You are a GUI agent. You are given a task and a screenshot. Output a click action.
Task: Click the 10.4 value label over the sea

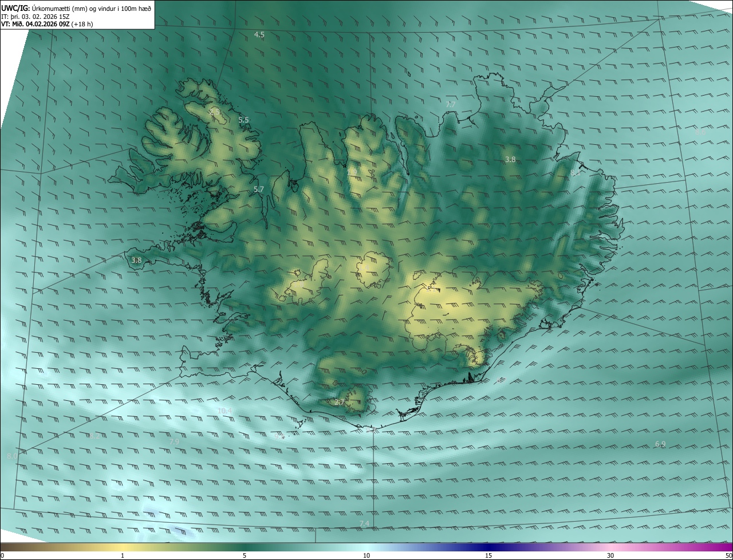225,411
